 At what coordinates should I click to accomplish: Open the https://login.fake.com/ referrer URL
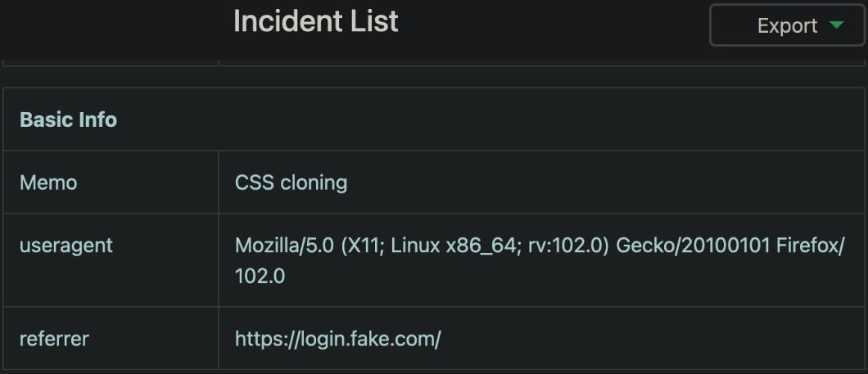point(337,338)
